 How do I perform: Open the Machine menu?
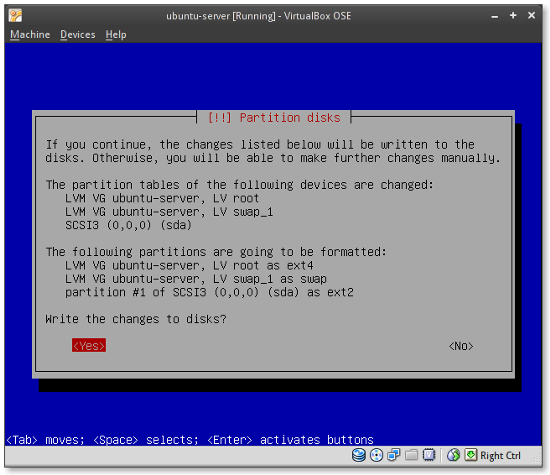click(x=30, y=35)
